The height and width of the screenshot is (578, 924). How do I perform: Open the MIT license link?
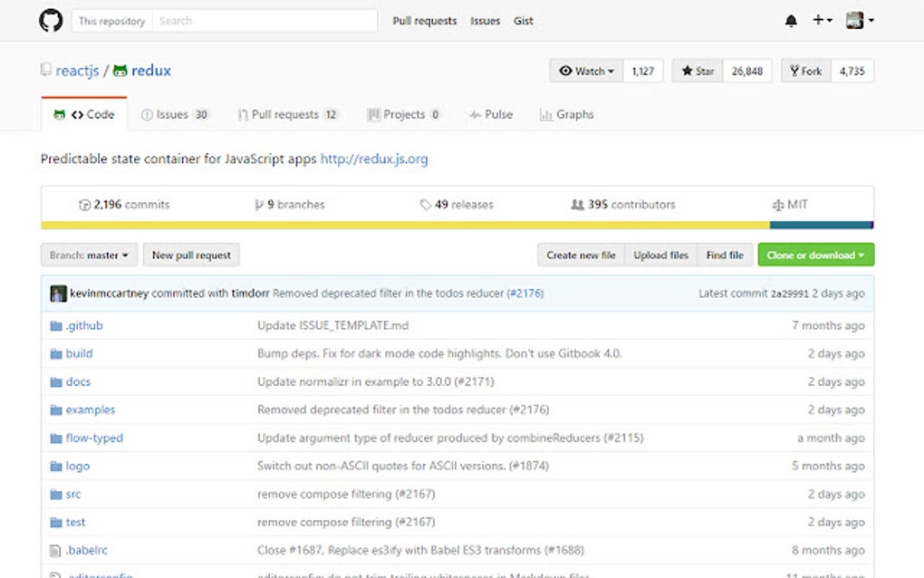point(790,205)
